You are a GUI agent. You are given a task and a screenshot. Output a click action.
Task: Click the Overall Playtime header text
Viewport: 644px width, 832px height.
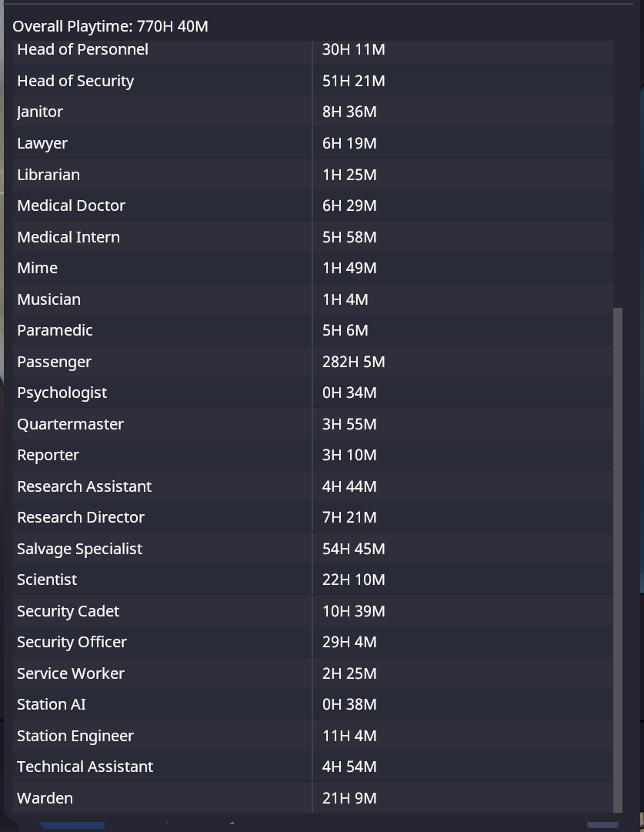coord(110,26)
